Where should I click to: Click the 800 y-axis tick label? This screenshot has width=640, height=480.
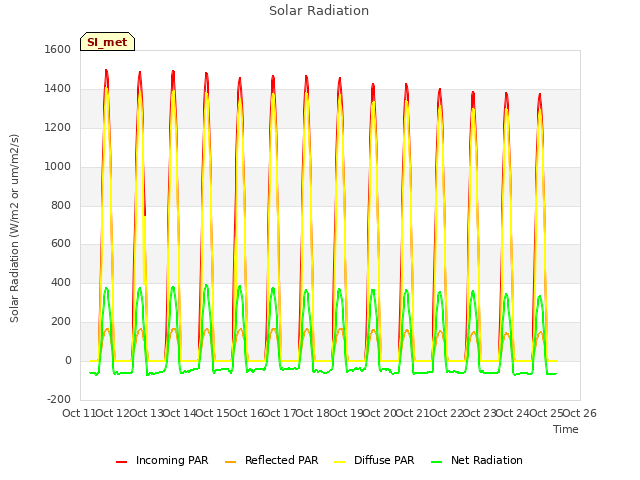(x=61, y=205)
